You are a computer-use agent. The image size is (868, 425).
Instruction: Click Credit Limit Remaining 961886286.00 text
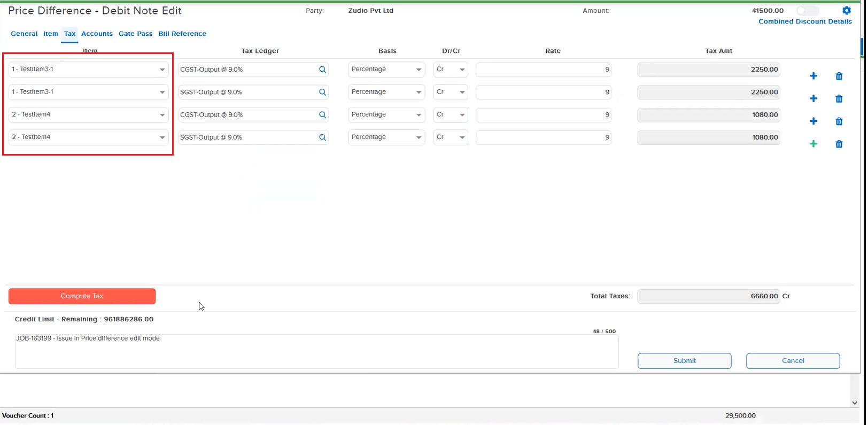tap(84, 319)
